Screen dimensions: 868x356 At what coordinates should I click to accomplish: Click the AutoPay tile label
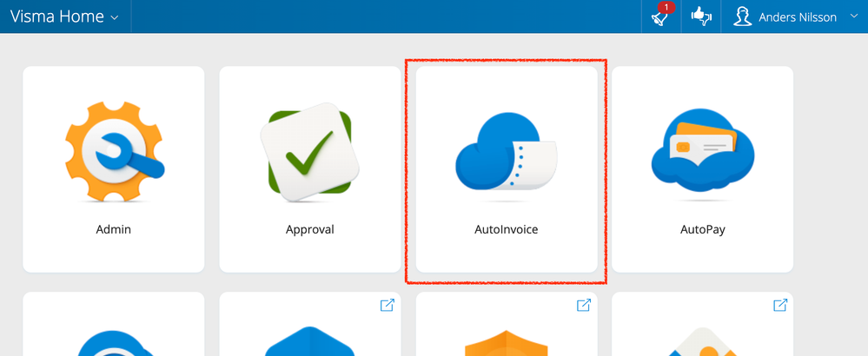(x=703, y=229)
